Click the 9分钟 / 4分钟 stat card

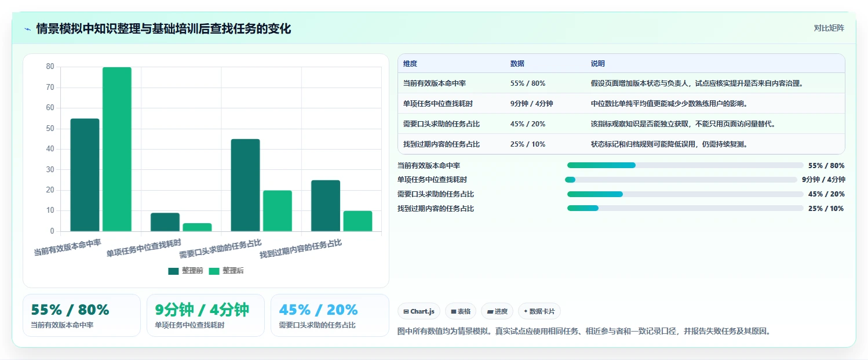pyautogui.click(x=206, y=315)
